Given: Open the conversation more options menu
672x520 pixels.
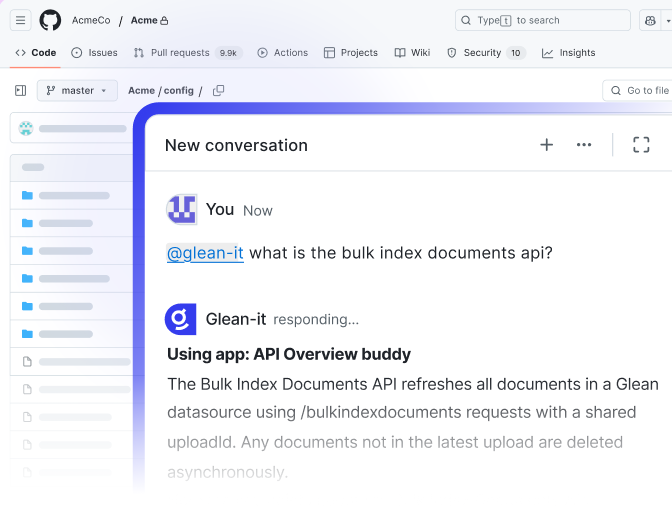Looking at the screenshot, I should [584, 145].
